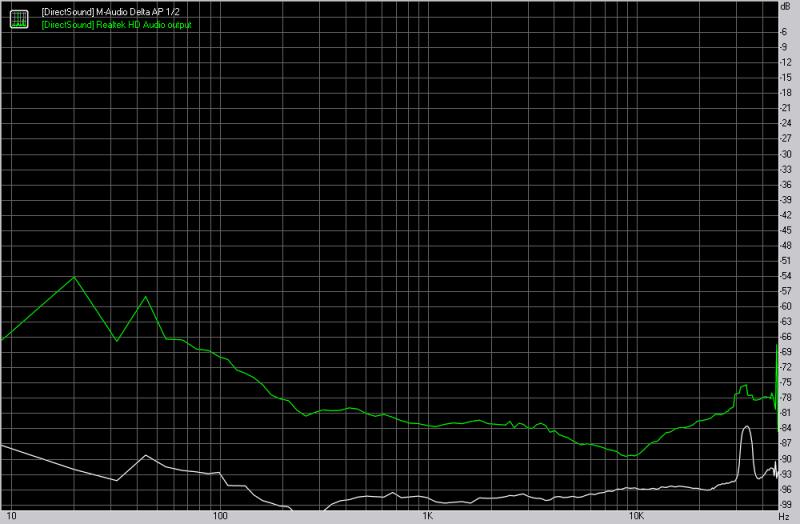Select the Realtek HD Audio output legend entry
800x524 pixels.
[116, 23]
